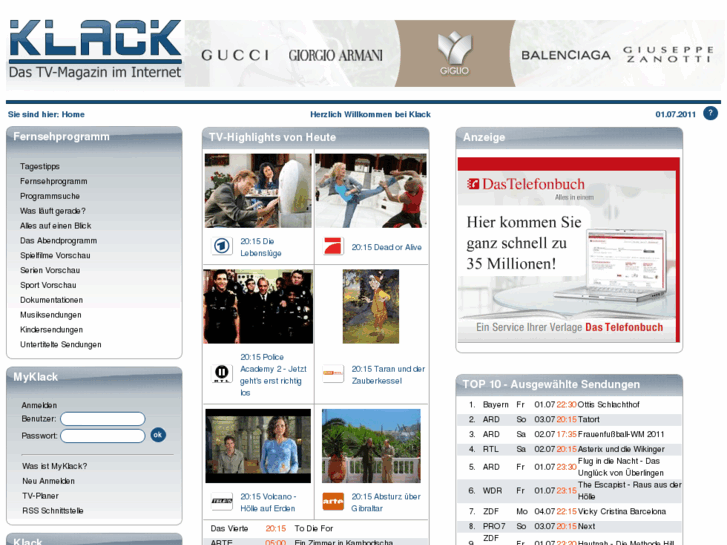
Task: Submit login with the ok button
Action: tap(158, 435)
